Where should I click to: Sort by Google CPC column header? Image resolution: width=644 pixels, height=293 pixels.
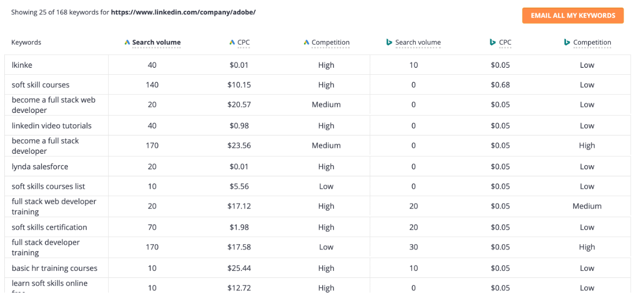[244, 42]
